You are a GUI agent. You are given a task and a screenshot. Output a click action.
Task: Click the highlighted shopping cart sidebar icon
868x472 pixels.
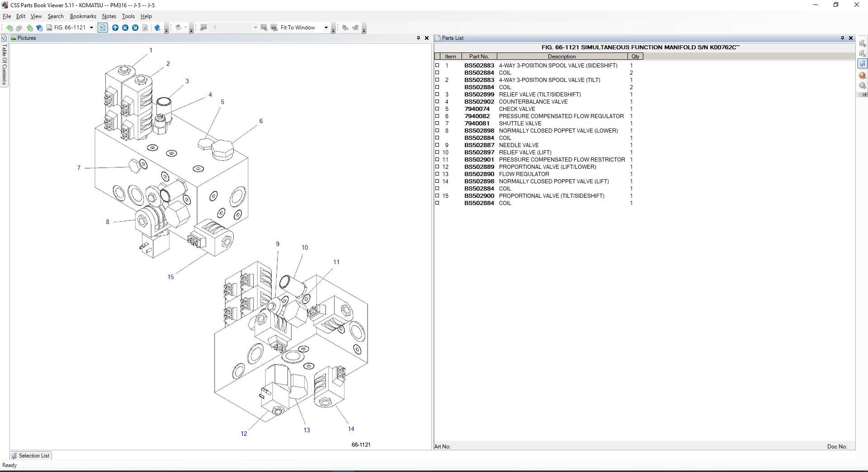tap(862, 64)
